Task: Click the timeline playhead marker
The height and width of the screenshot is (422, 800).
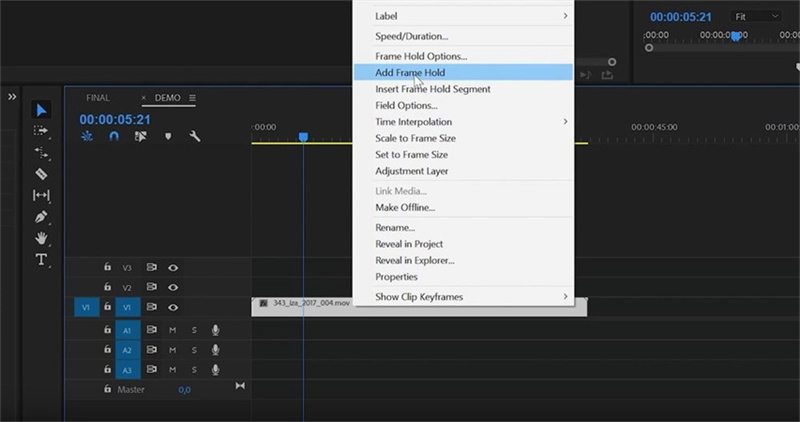Action: 303,137
